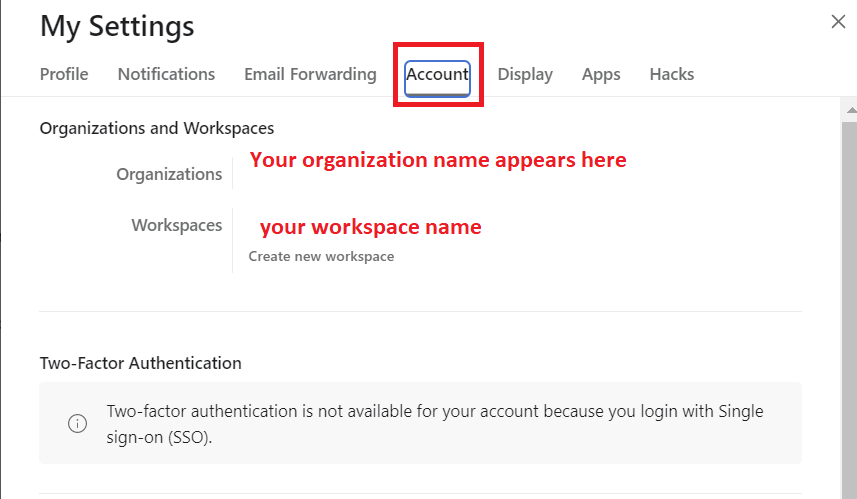Close the My Settings dialog

pos(838,22)
